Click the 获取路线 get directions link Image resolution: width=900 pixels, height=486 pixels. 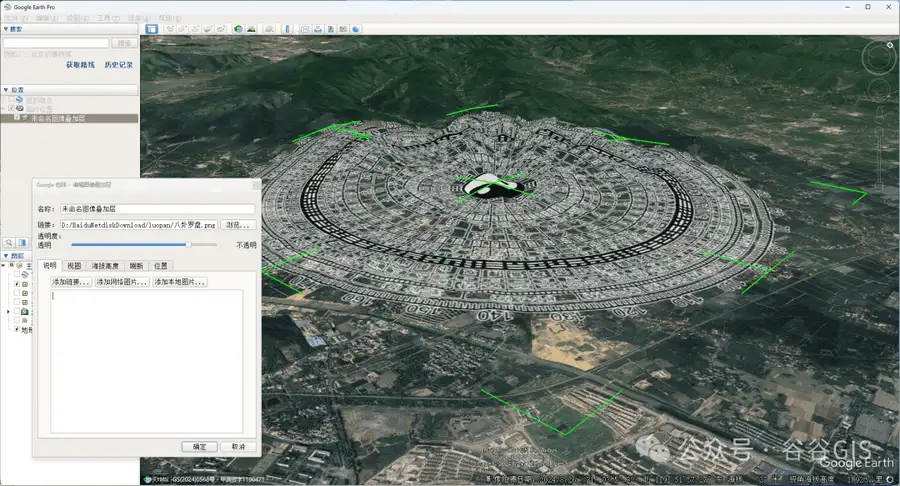tap(80, 65)
